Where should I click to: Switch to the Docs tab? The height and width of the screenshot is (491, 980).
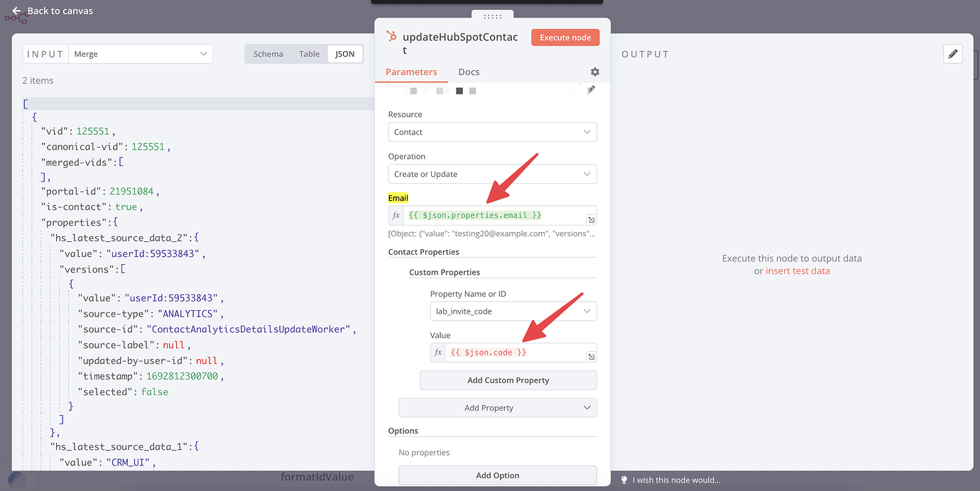[469, 72]
